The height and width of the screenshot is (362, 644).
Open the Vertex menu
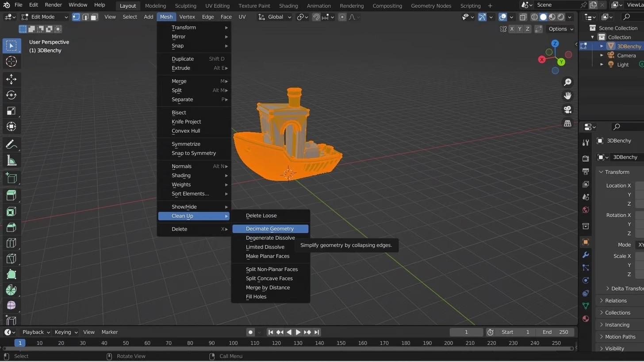point(187,17)
